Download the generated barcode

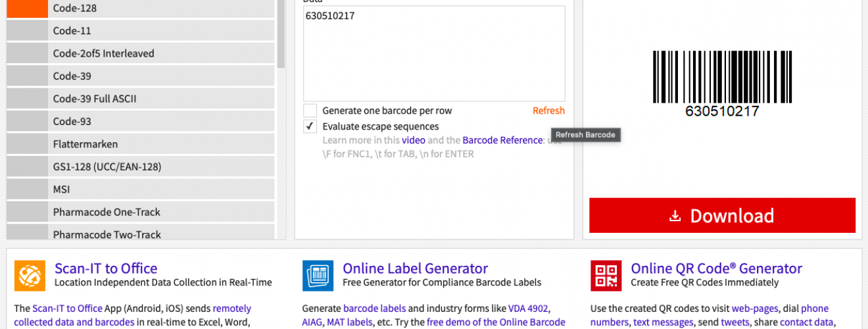point(722,215)
